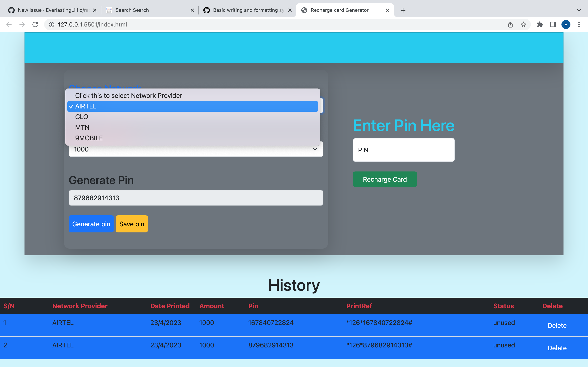Choose MTN network option
The width and height of the screenshot is (588, 367).
coord(82,127)
